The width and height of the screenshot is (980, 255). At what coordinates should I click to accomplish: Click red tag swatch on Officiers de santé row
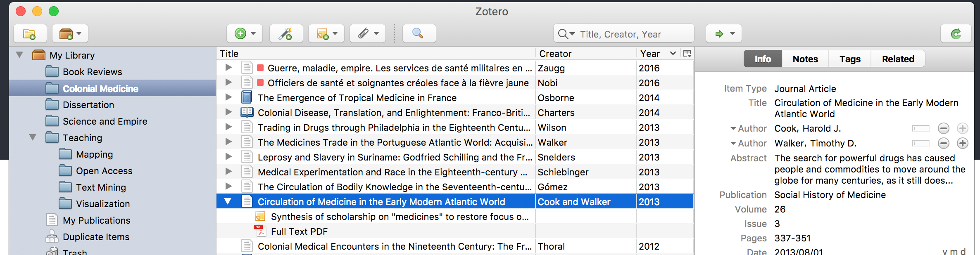[260, 83]
